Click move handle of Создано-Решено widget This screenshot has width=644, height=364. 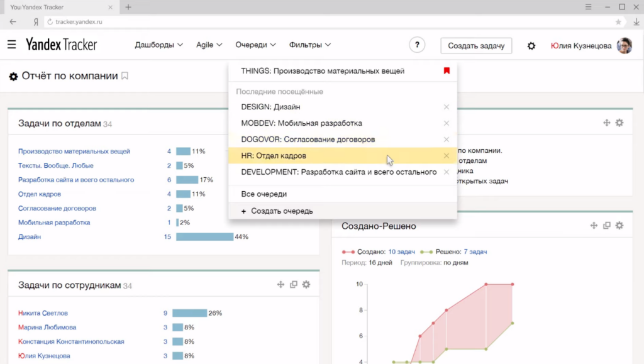(594, 226)
